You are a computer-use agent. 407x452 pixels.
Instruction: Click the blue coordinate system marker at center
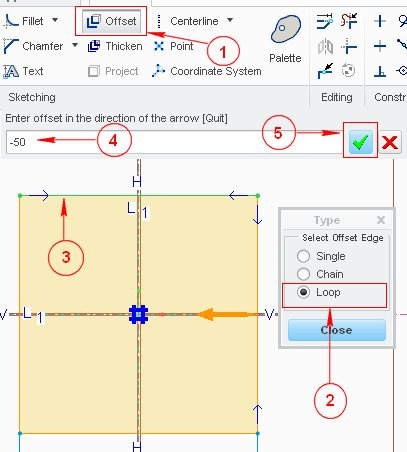point(138,314)
